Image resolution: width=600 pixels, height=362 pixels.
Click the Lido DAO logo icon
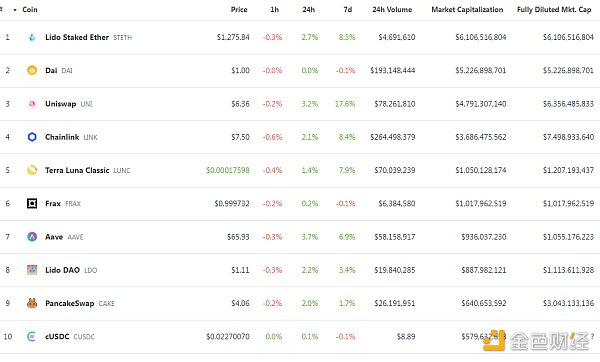(x=32, y=270)
